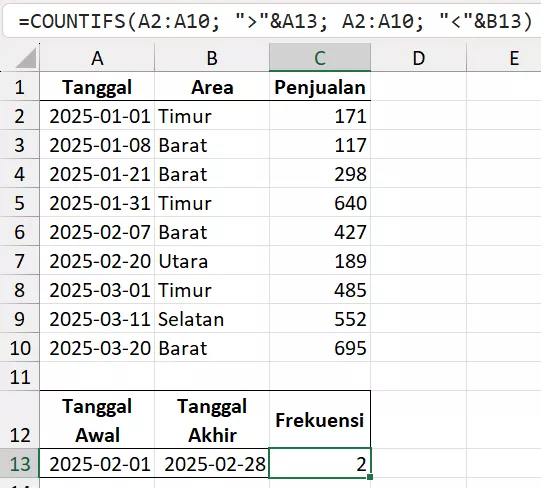Select cell with date 2025-01-21
This screenshot has width=541, height=489.
97,174
